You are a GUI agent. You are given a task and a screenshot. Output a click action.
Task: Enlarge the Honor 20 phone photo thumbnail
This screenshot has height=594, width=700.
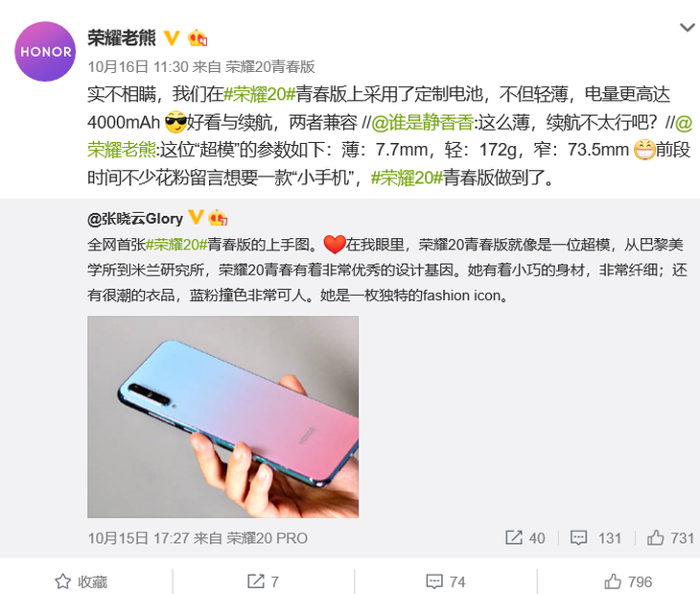[222, 416]
